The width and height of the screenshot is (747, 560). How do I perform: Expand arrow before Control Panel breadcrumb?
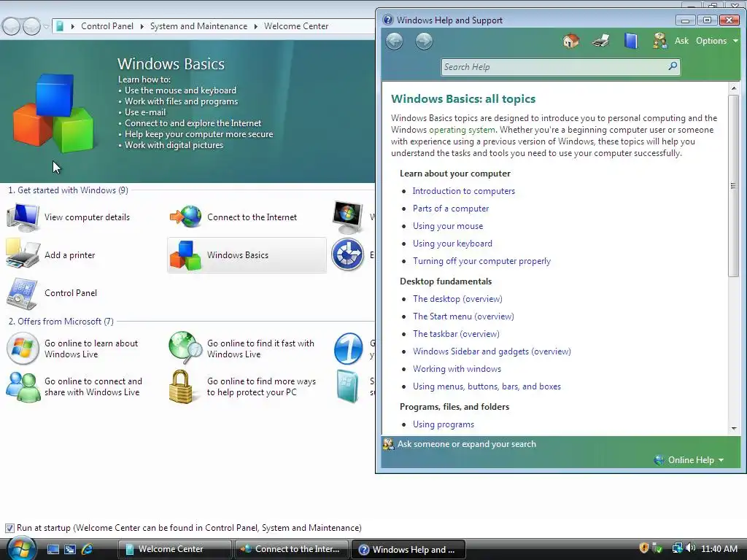tap(72, 26)
